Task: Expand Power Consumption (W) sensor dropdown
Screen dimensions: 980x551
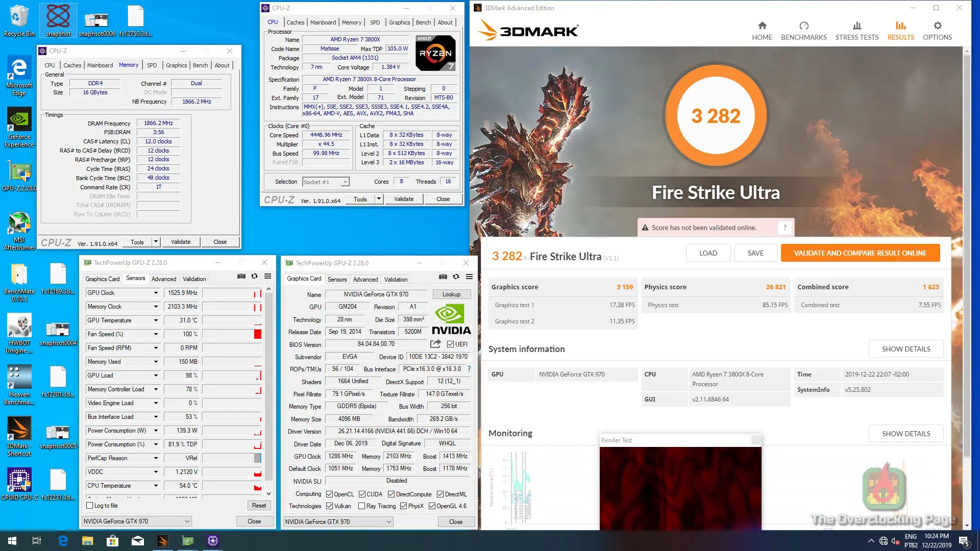Action: point(156,431)
